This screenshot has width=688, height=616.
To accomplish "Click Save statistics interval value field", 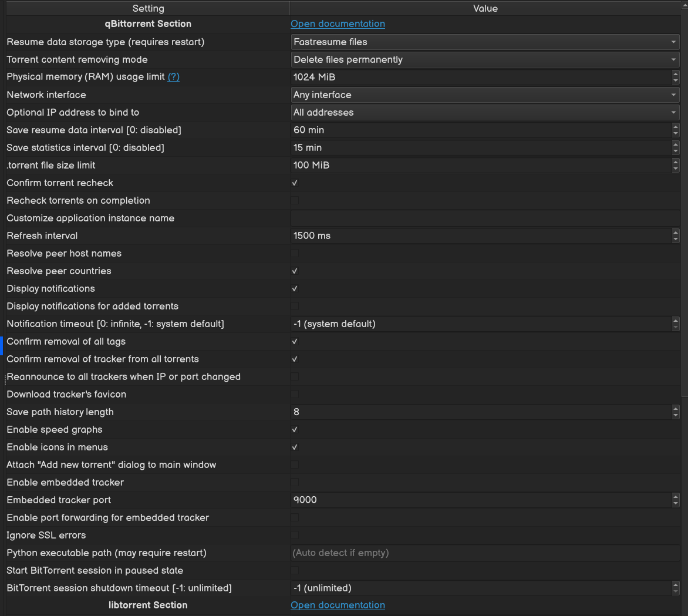I will (x=481, y=147).
